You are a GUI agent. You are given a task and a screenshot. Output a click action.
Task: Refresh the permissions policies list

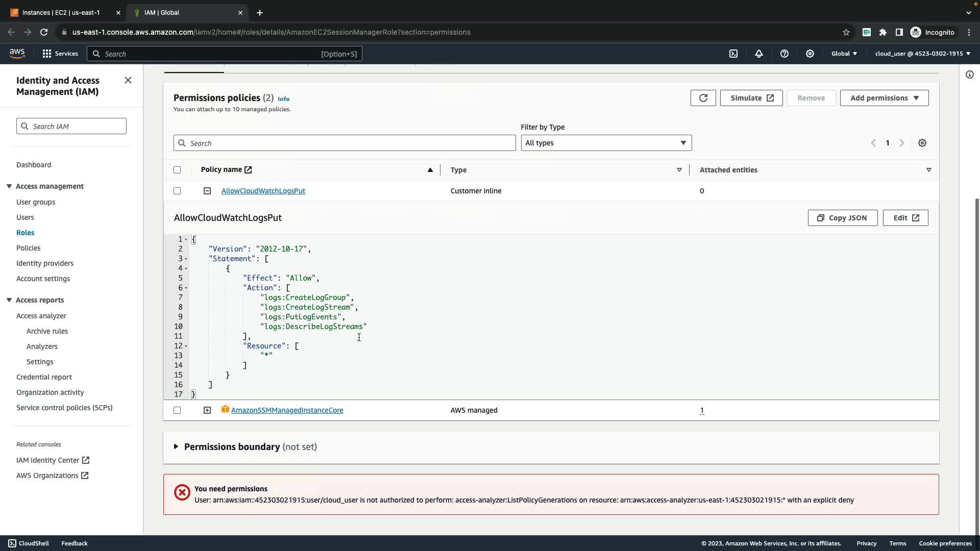pos(703,98)
